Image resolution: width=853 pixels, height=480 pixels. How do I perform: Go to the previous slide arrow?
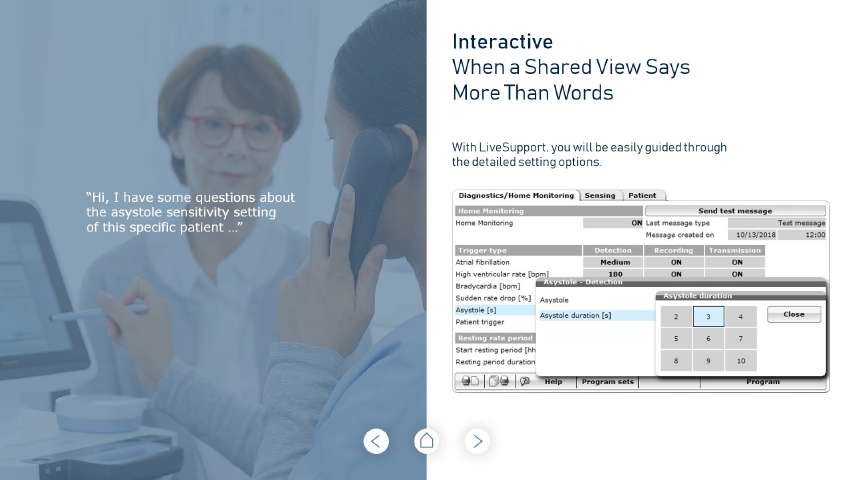[x=376, y=440]
